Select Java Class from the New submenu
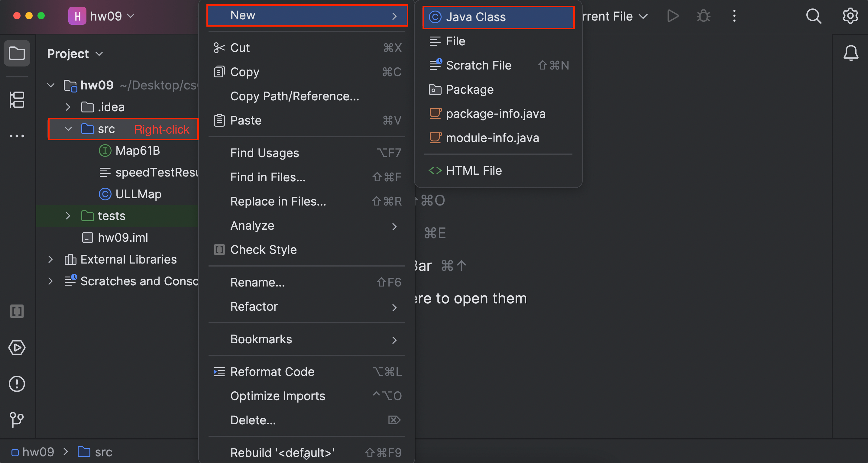Image resolution: width=868 pixels, height=463 pixels. (x=476, y=17)
